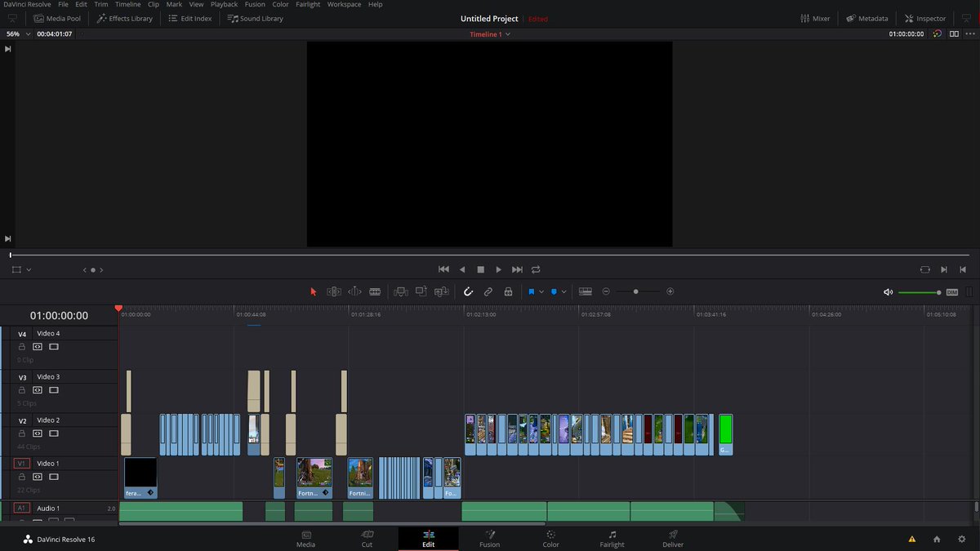Switch to the Fusion page
The width and height of the screenshot is (980, 551).
[489, 539]
